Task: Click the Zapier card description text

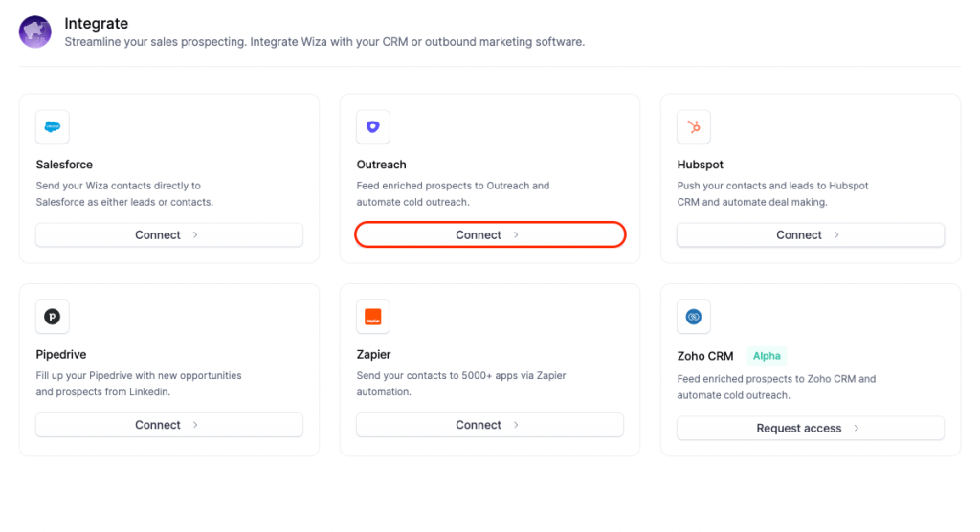Action: [460, 384]
